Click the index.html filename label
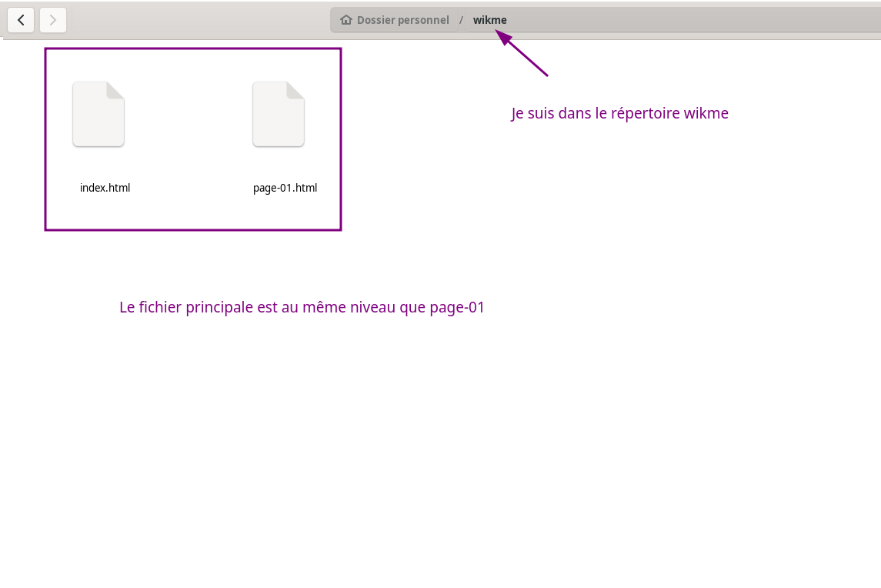The width and height of the screenshot is (881, 588). [105, 188]
